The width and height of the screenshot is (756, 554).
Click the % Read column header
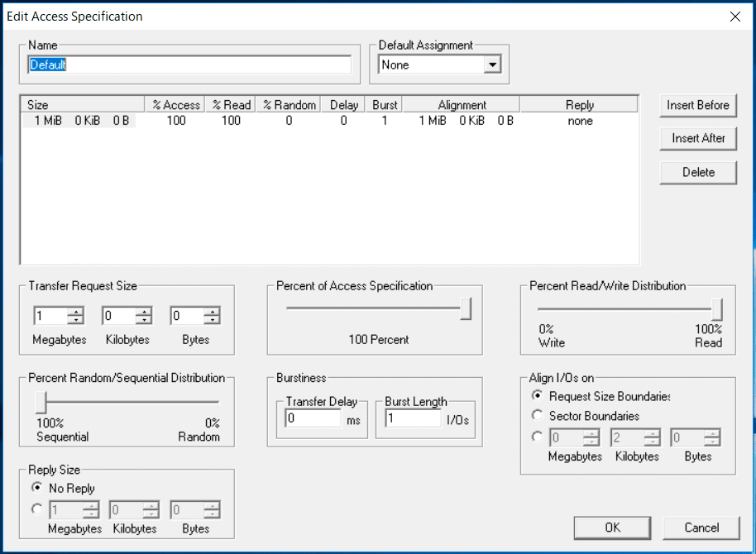(231, 105)
